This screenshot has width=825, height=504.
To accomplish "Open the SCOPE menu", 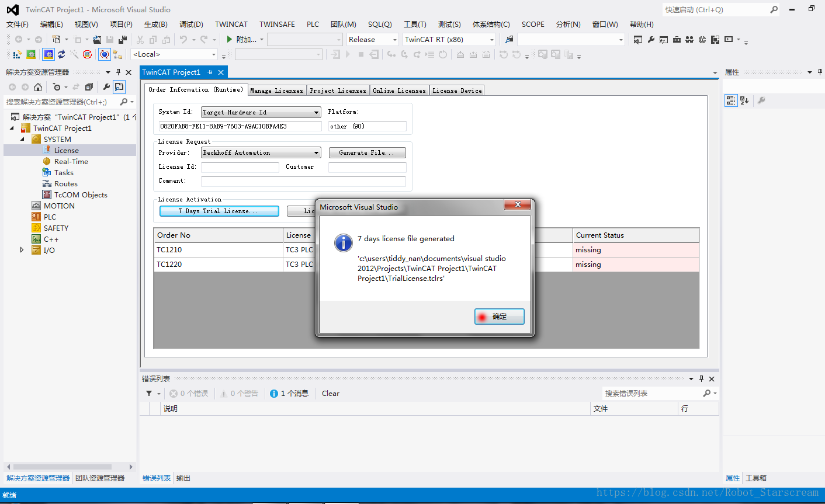I will click(533, 24).
